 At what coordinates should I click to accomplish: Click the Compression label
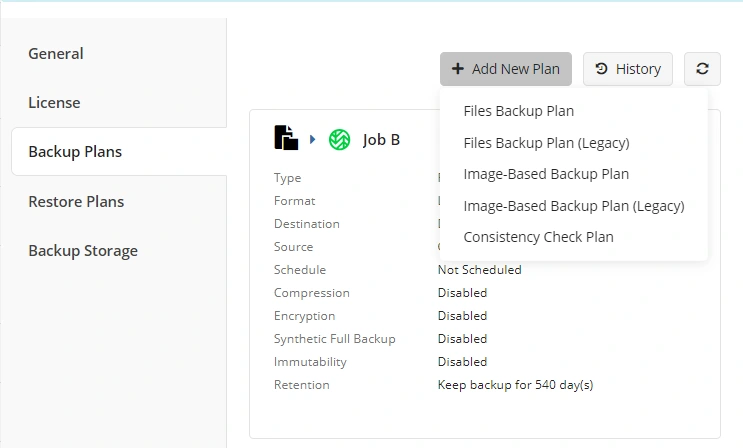[x=312, y=293]
